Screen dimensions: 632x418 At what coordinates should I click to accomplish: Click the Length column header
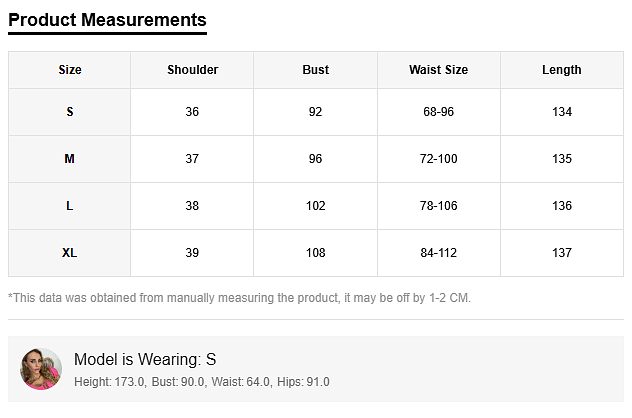click(x=561, y=70)
